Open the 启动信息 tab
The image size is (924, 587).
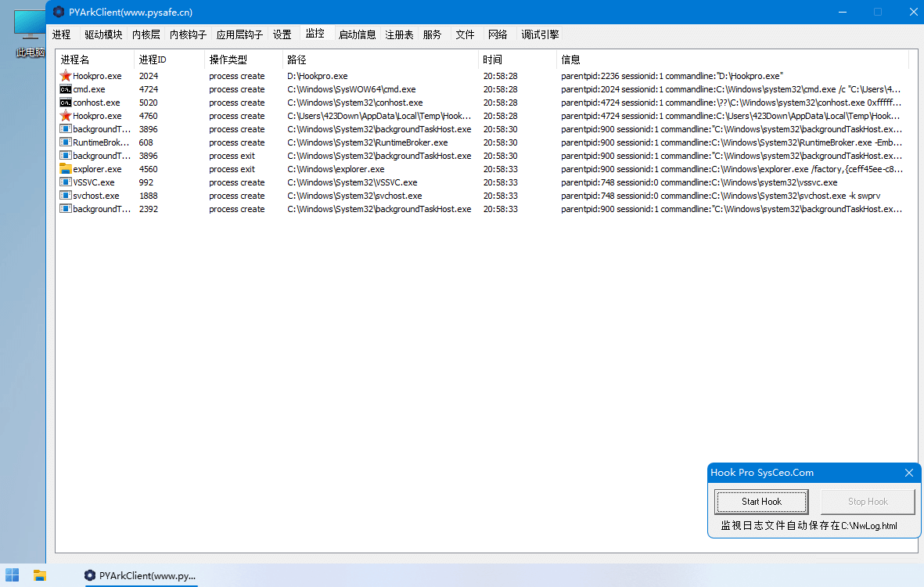(357, 34)
